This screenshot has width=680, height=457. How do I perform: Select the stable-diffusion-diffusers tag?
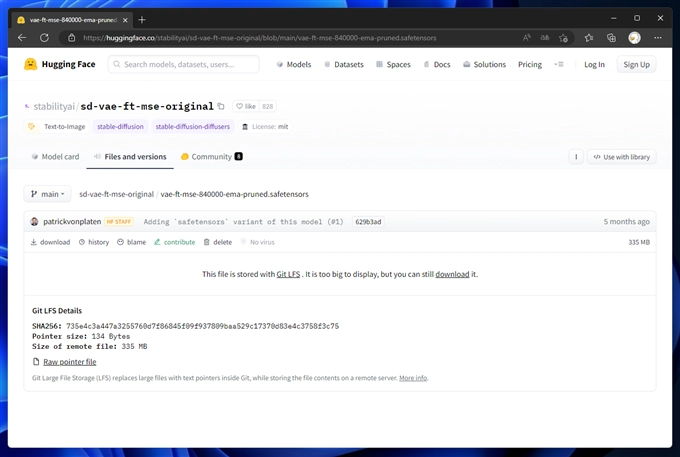pos(193,127)
